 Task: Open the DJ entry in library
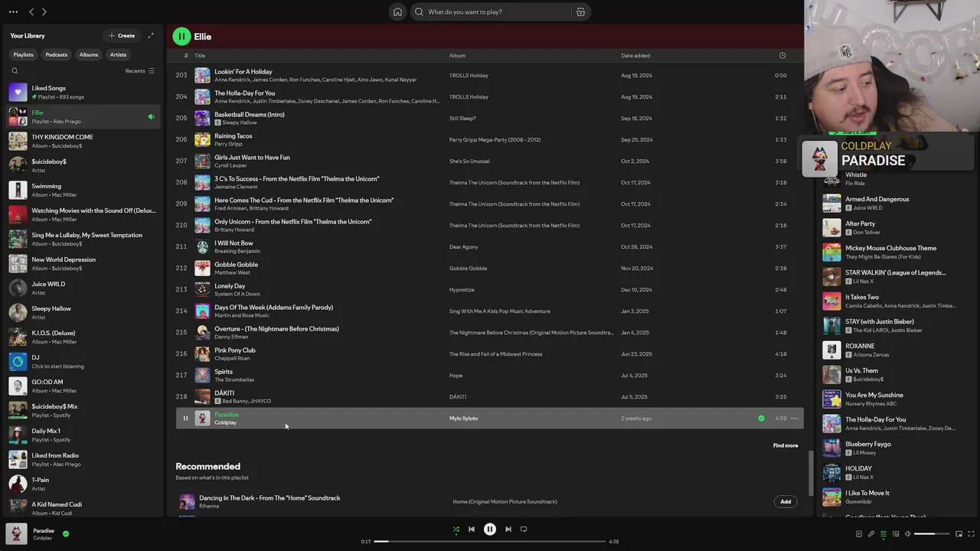[x=83, y=361]
